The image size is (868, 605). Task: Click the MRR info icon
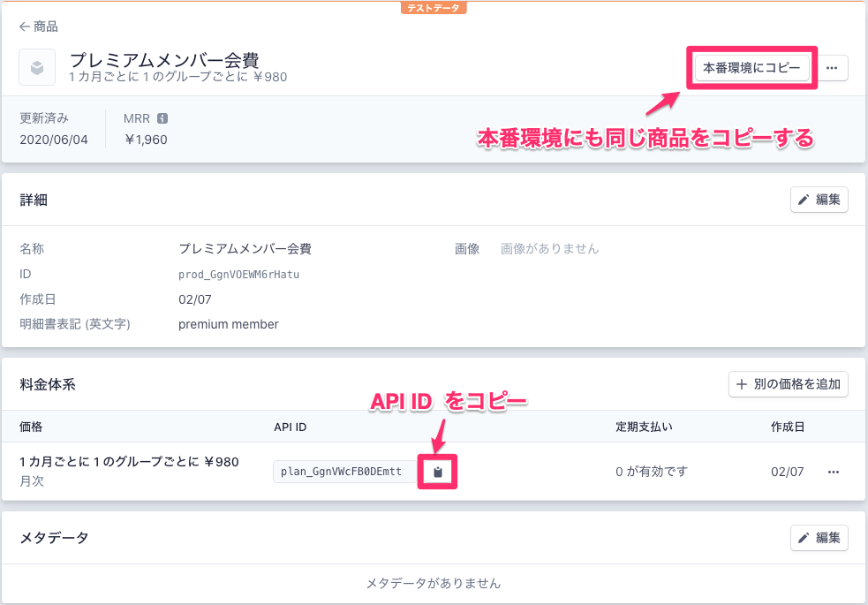coord(162,118)
